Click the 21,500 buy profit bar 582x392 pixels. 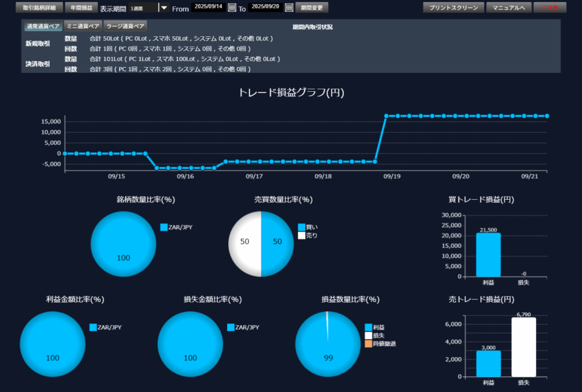point(488,255)
